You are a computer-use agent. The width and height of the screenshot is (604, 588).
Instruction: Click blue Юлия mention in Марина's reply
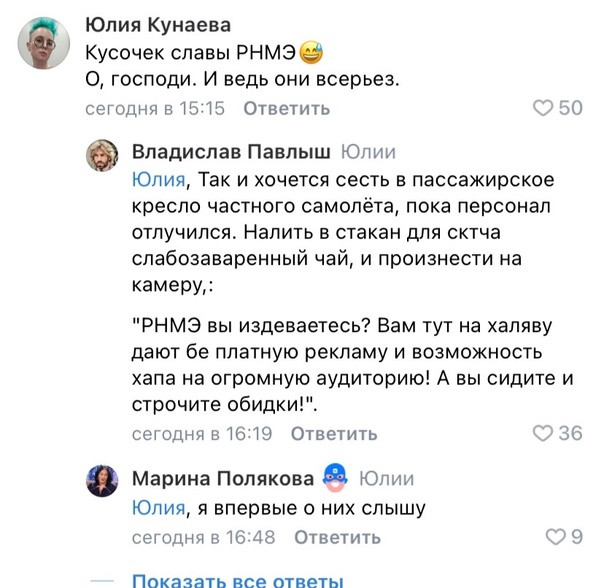tap(159, 507)
